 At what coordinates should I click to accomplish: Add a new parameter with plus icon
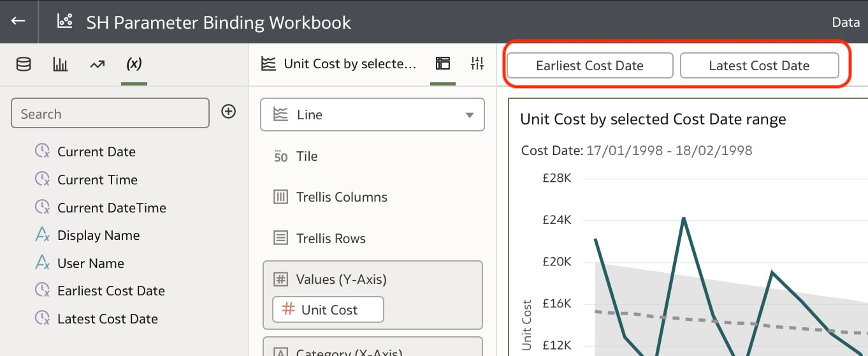[x=228, y=112]
